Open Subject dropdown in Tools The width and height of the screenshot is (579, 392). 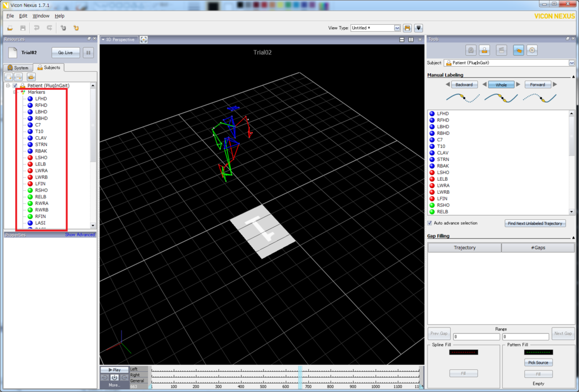572,63
